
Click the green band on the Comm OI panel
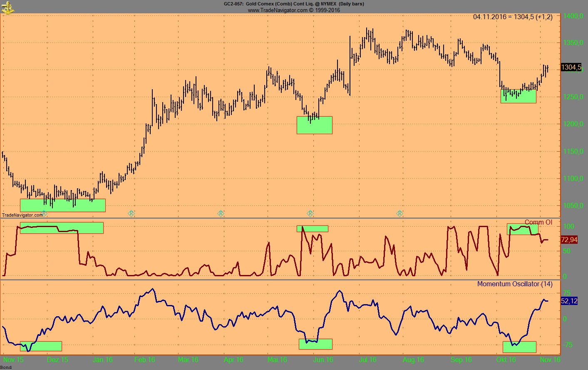click(62, 227)
